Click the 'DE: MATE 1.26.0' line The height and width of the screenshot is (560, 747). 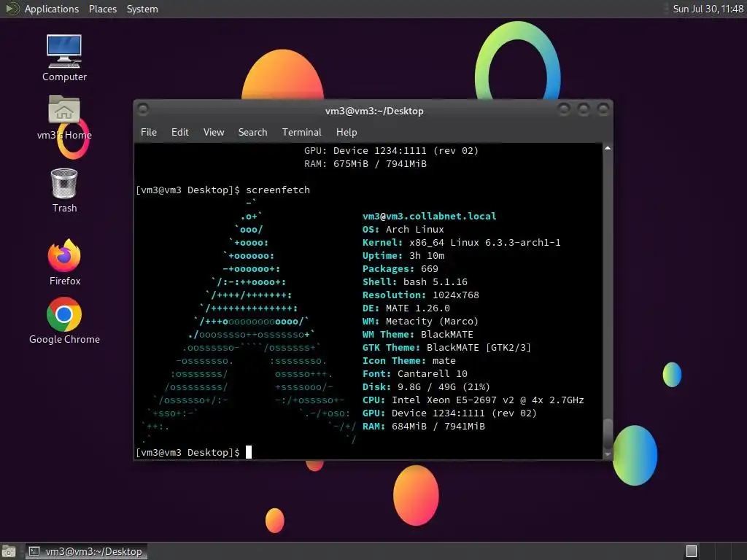pyautogui.click(x=406, y=308)
